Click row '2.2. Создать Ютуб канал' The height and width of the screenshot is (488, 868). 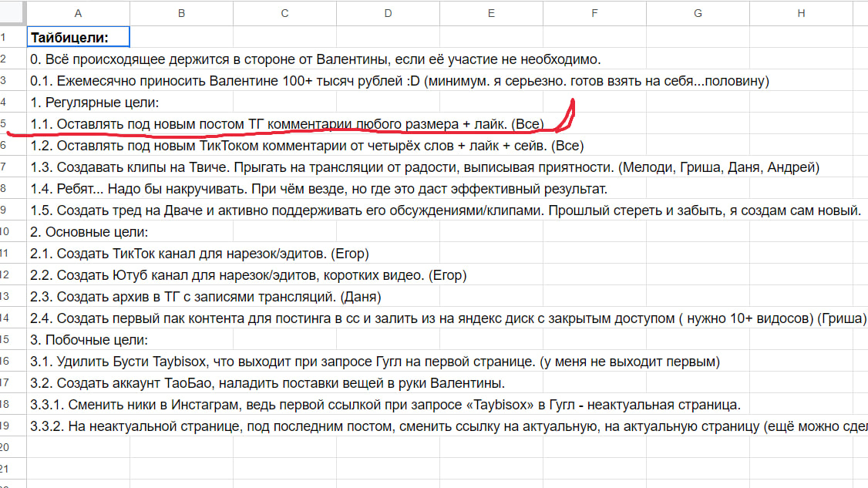248,274
